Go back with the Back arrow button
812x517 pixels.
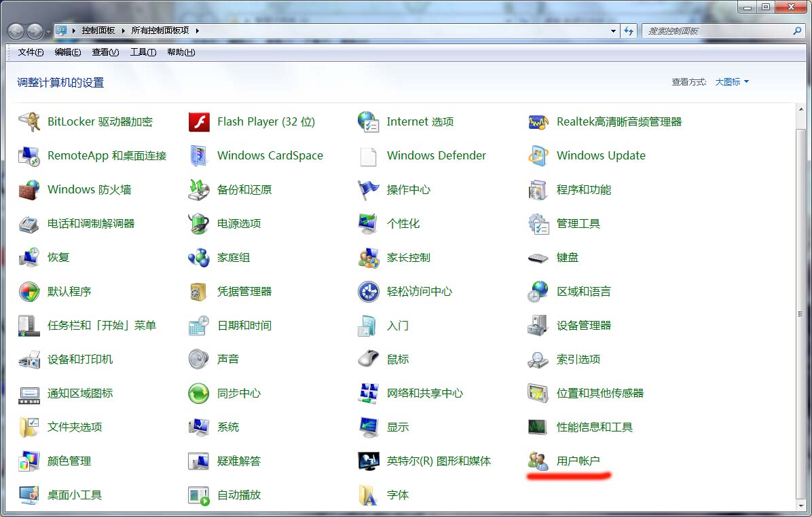coord(16,32)
